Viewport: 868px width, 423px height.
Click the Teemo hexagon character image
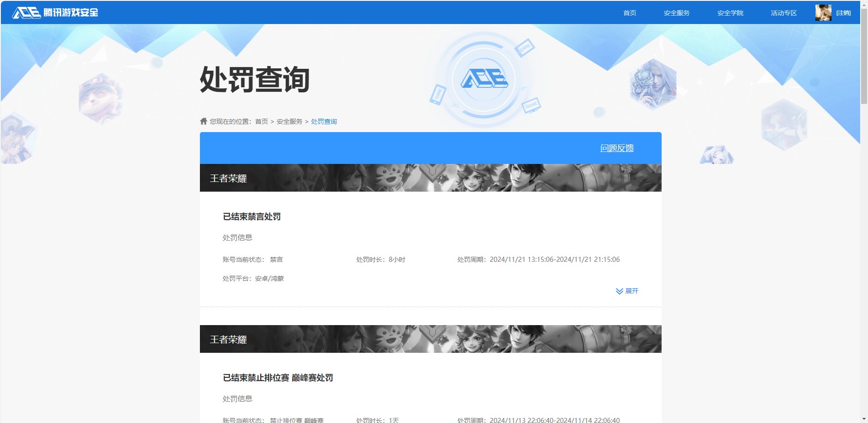(100, 98)
